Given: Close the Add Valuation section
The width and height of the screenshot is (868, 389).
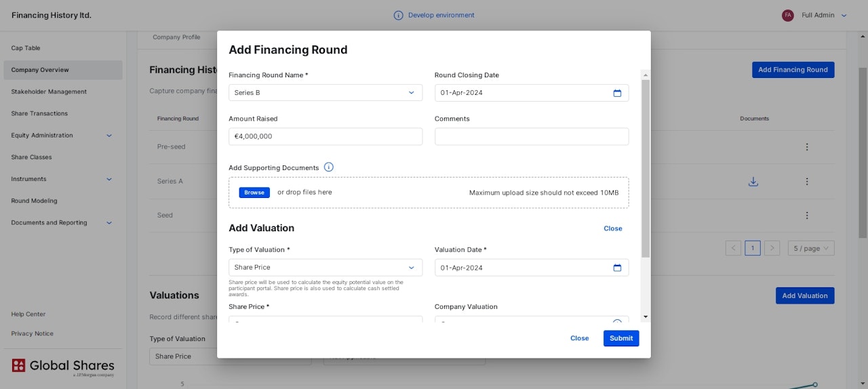Looking at the screenshot, I should pyautogui.click(x=612, y=228).
